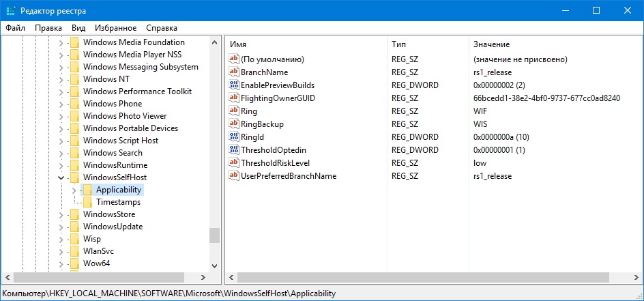Click the tree pane scroll up arrow
644x301 pixels.
click(x=214, y=42)
